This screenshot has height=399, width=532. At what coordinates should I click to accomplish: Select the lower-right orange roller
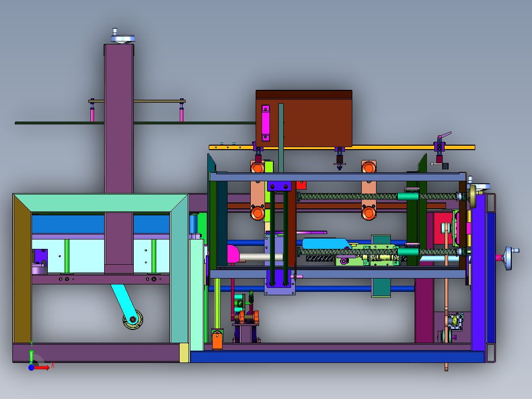pos(369,213)
